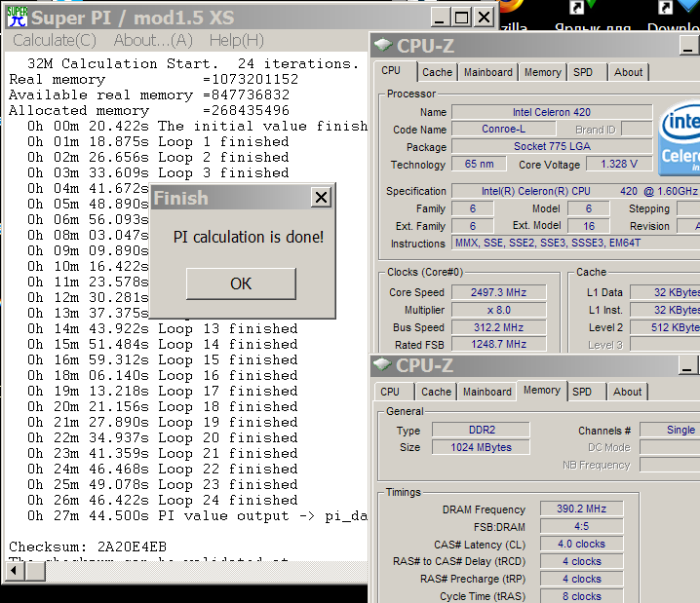Open About tab in lower CPU-Z window
This screenshot has height=603, width=700.
(627, 392)
